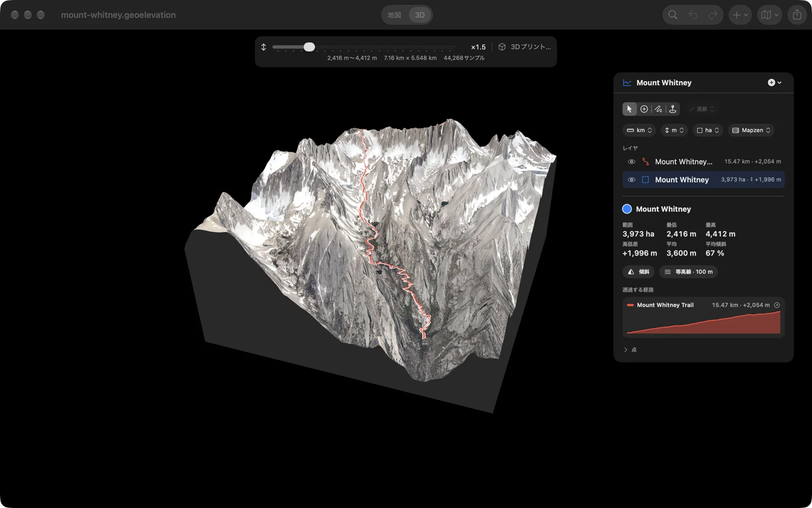
Task: Click the dashed square area icon of Mount Whitney layer
Action: (x=646, y=180)
